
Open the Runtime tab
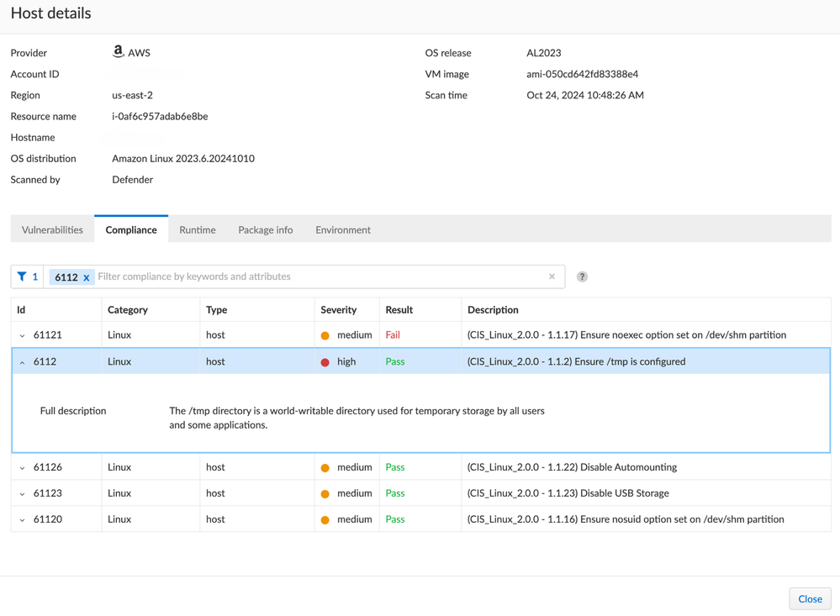(198, 229)
